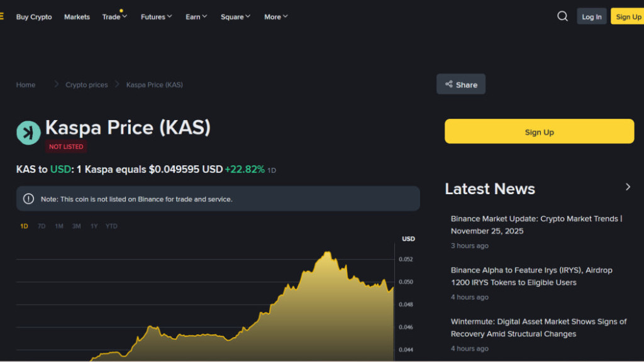Image resolution: width=644 pixels, height=362 pixels.
Task: Click the info icon in the notice banner
Action: (28, 199)
